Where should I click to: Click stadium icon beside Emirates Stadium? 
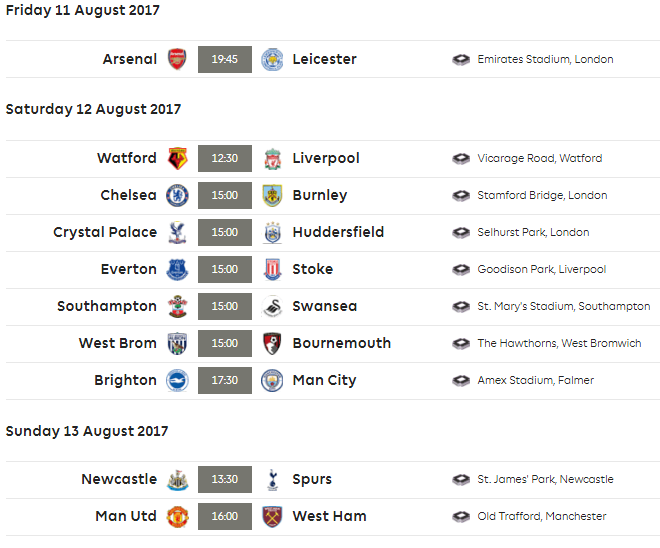click(x=461, y=59)
